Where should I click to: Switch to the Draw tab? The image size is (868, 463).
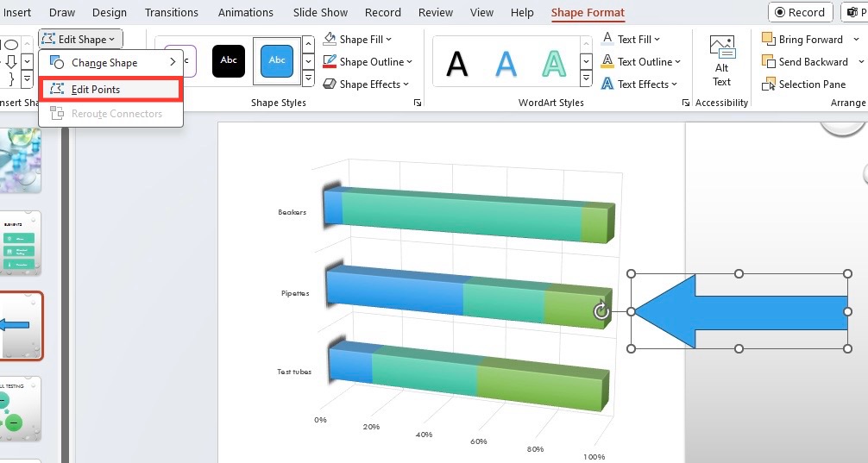tap(62, 12)
